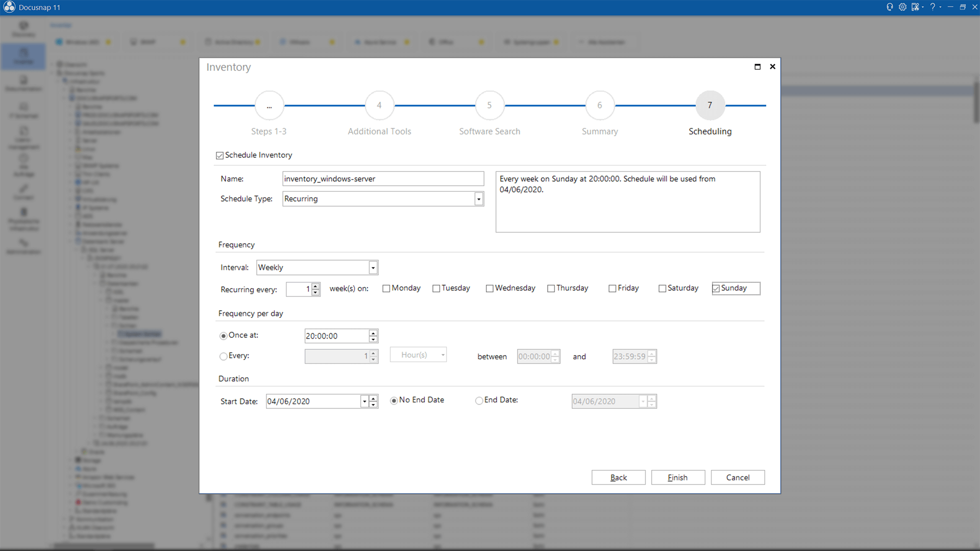Screen dimensions: 980x551
Task: Open the Interval dropdown showing Weekly
Action: click(x=373, y=267)
